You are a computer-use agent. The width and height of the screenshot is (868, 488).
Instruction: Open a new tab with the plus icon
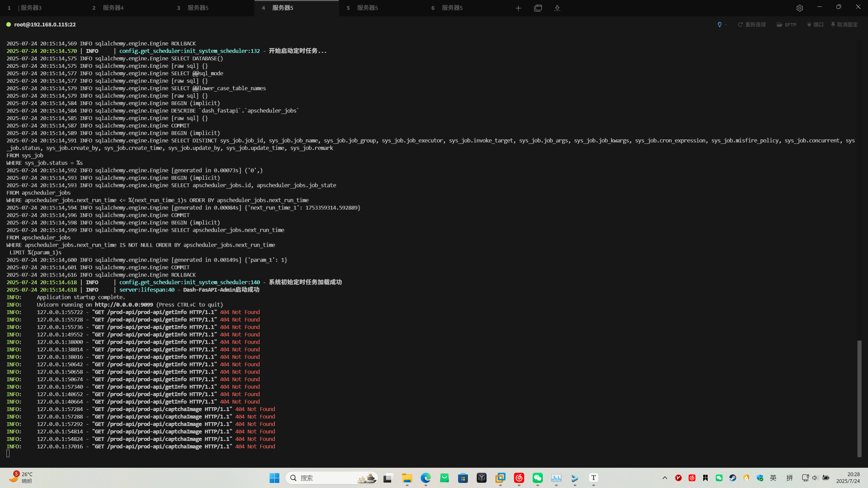click(x=518, y=8)
